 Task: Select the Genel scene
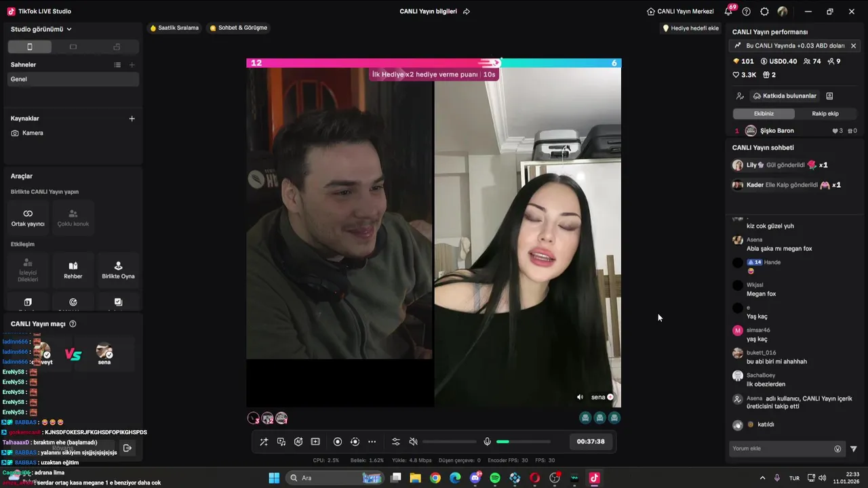73,79
